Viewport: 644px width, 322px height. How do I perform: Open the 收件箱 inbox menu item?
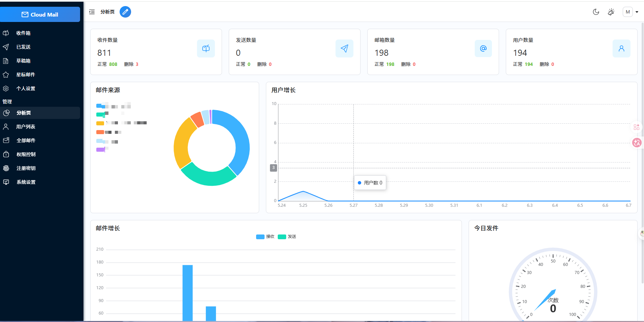click(x=40, y=33)
